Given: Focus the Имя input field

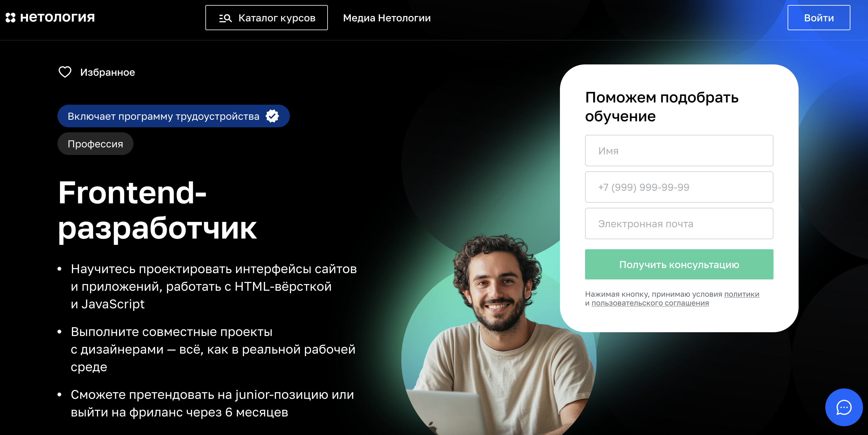Looking at the screenshot, I should [x=679, y=151].
